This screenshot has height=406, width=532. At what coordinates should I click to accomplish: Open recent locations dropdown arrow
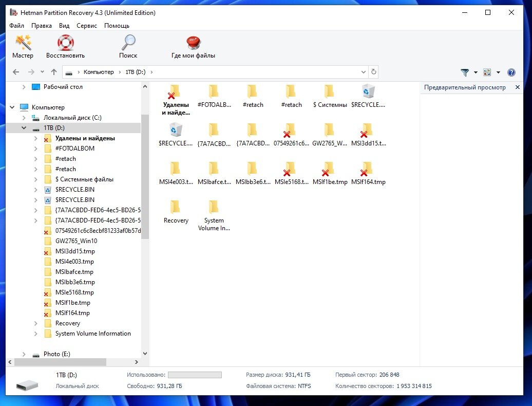tap(42, 72)
